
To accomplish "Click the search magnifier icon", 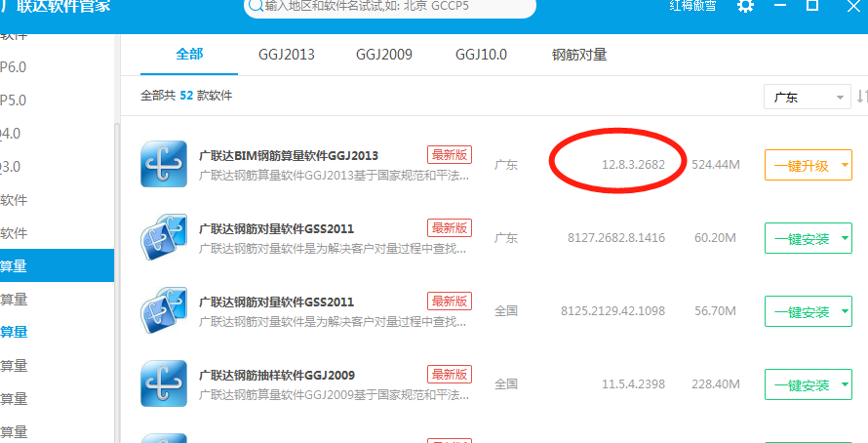I will coord(256,6).
